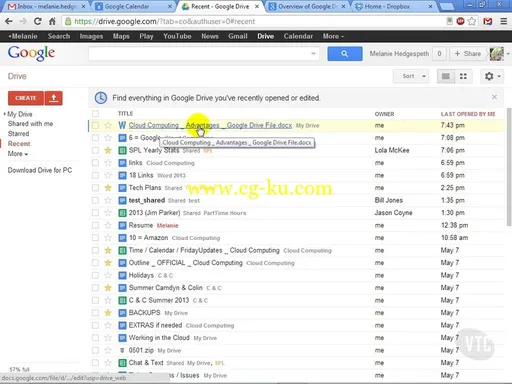Switch to Home - Dropbox browser tab
The image size is (512, 384).
pos(393,6)
